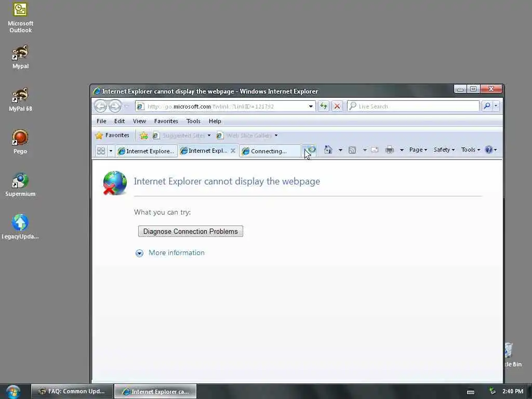Open the Edit menu
This screenshot has width=532, height=399.
[x=119, y=121]
